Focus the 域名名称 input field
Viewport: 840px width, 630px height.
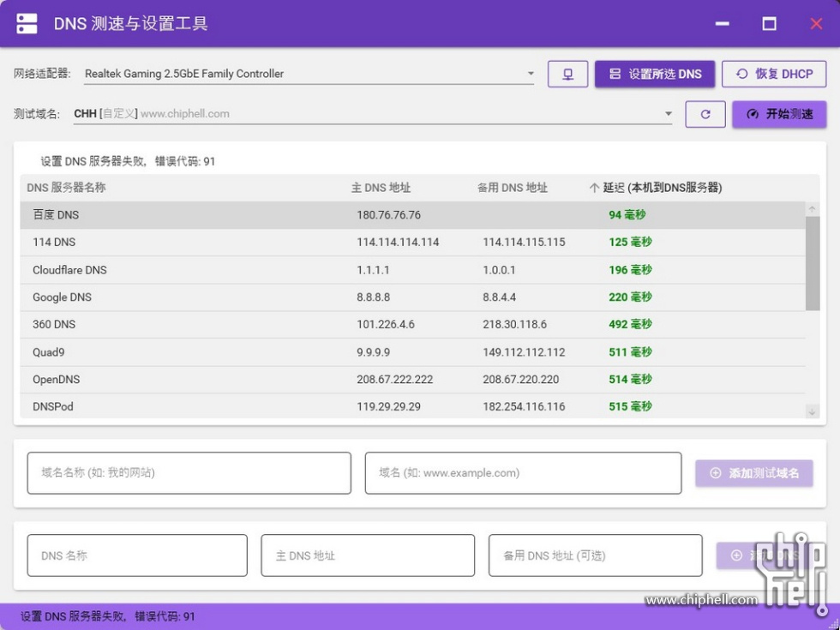click(189, 473)
